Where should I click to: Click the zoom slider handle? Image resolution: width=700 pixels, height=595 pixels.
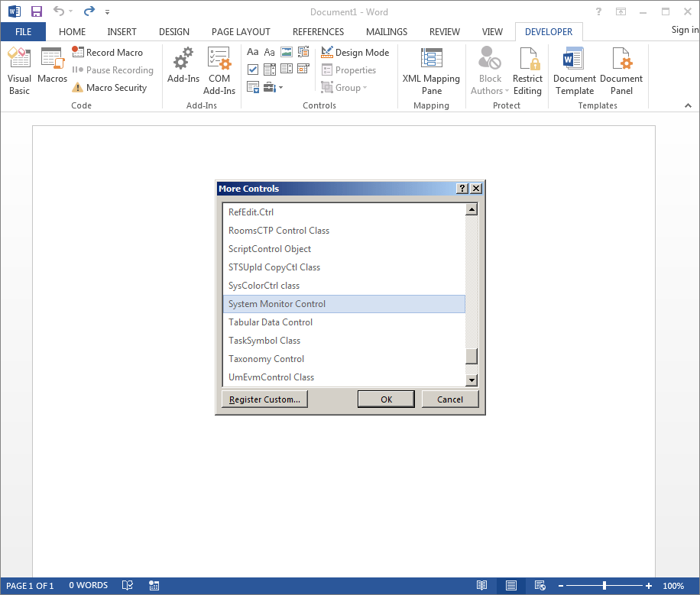tap(604, 585)
